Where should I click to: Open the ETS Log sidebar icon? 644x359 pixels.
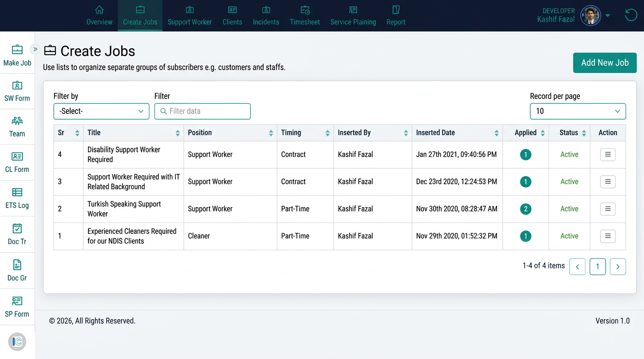(17, 198)
